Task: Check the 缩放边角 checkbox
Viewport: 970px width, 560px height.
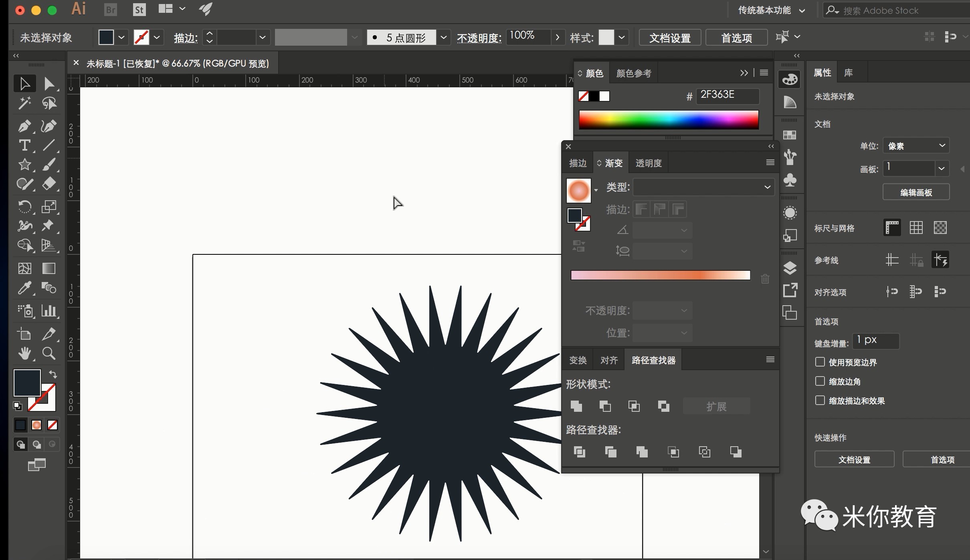Action: click(x=820, y=381)
